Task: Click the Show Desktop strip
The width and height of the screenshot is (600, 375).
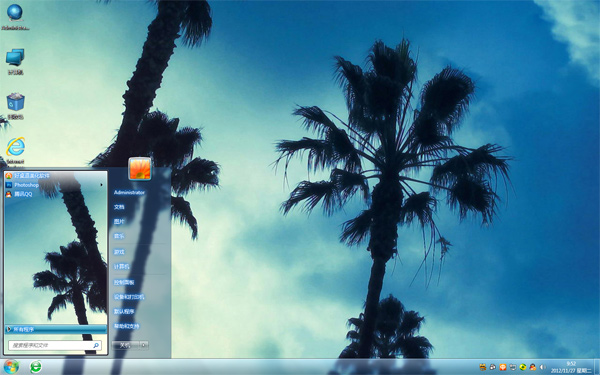Action: (597, 367)
